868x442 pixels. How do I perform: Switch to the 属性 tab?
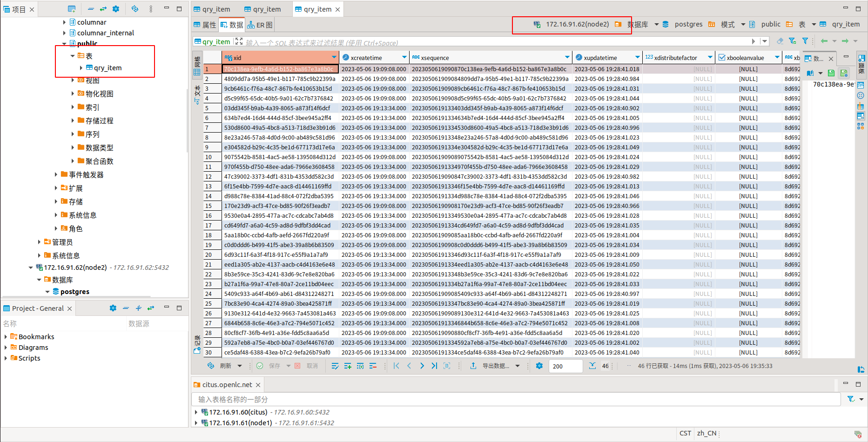tap(205, 25)
